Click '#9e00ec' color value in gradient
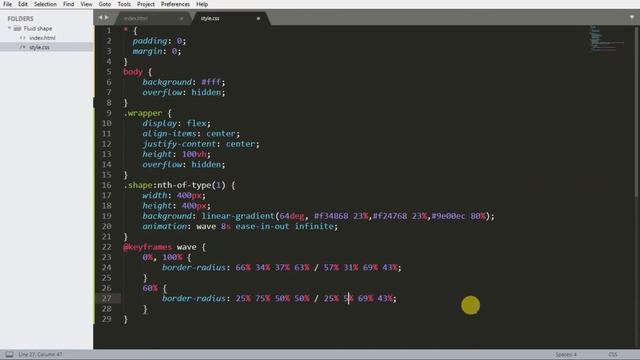This screenshot has height=360, width=640. (x=448, y=216)
